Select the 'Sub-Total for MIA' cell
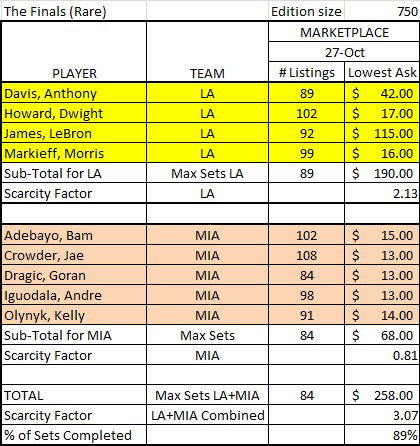 [x=74, y=335]
